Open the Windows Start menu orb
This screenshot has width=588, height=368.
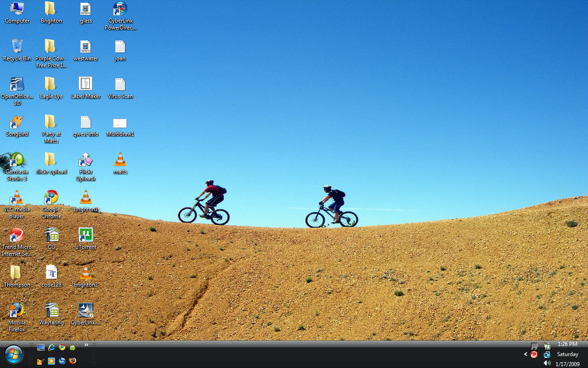14,355
